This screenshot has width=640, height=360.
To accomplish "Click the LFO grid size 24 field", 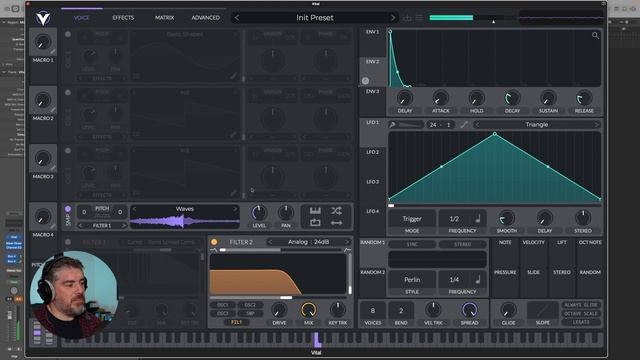I will click(x=433, y=125).
